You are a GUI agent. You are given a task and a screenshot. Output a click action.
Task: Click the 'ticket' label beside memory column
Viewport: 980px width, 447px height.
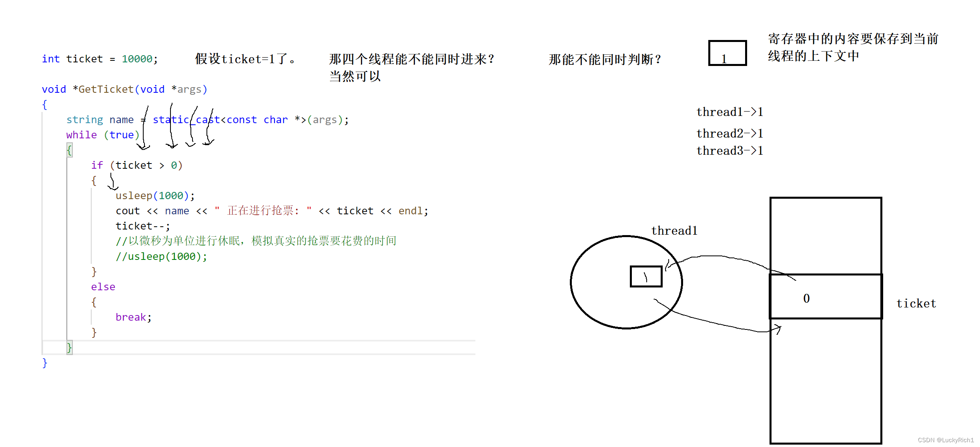(916, 303)
